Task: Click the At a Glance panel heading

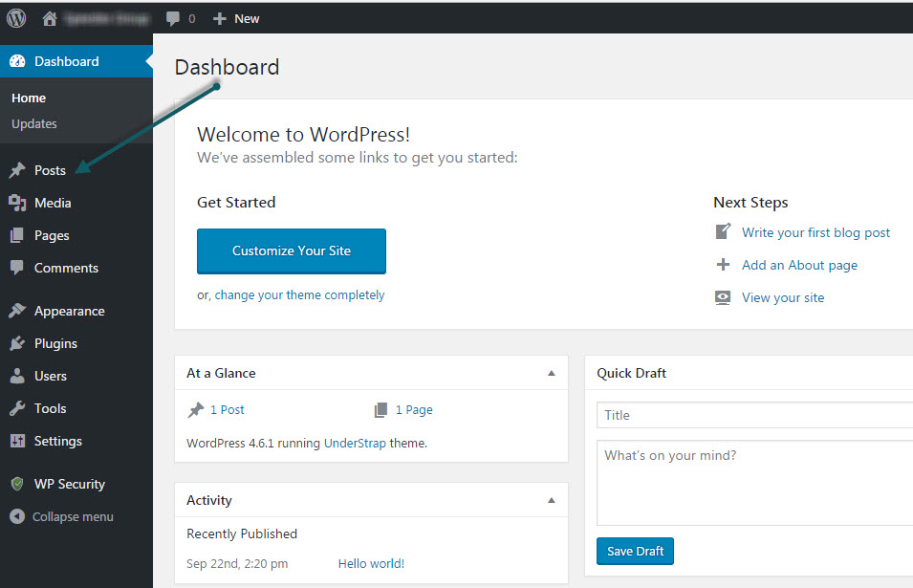Action: coord(221,373)
